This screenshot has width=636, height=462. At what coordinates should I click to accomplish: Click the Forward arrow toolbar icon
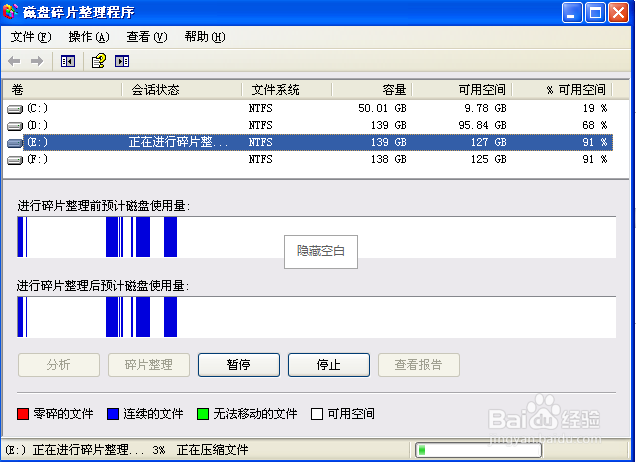[x=37, y=61]
